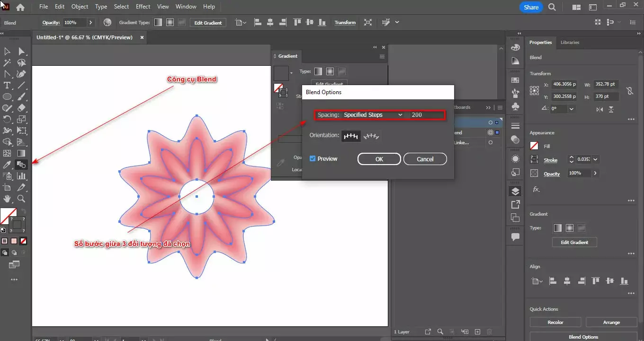Screen dimensions: 644x341
Task: Select the Blend tool
Action: click(21, 165)
